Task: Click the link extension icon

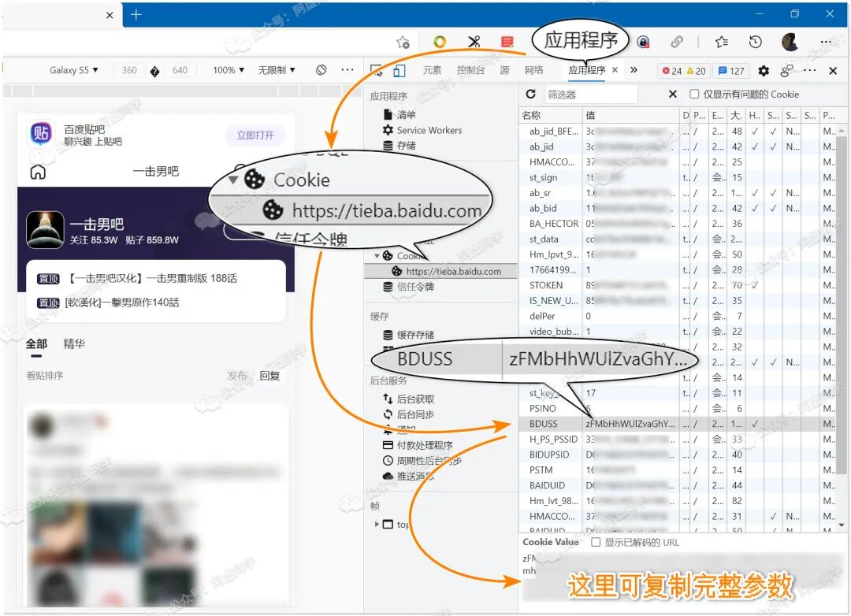Action: 676,42
